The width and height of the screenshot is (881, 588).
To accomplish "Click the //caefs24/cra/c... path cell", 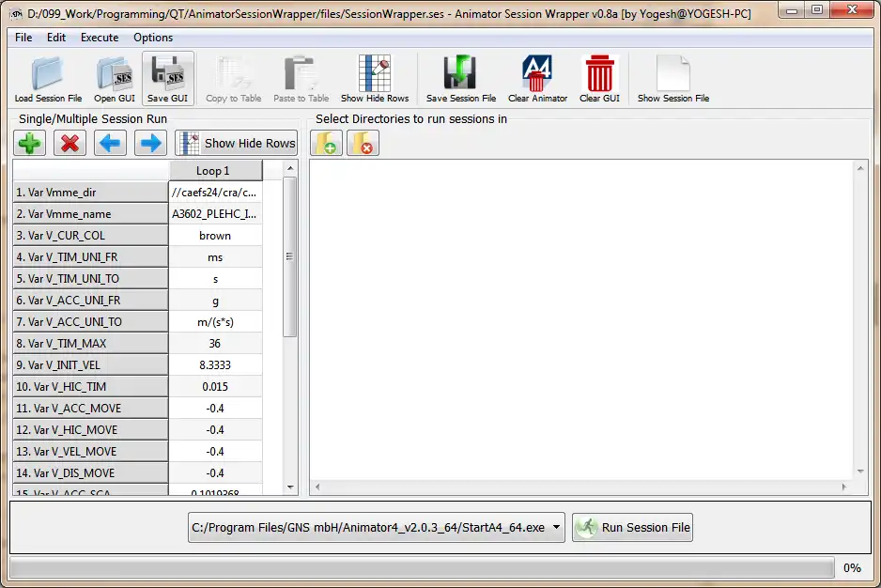I will pyautogui.click(x=215, y=193).
